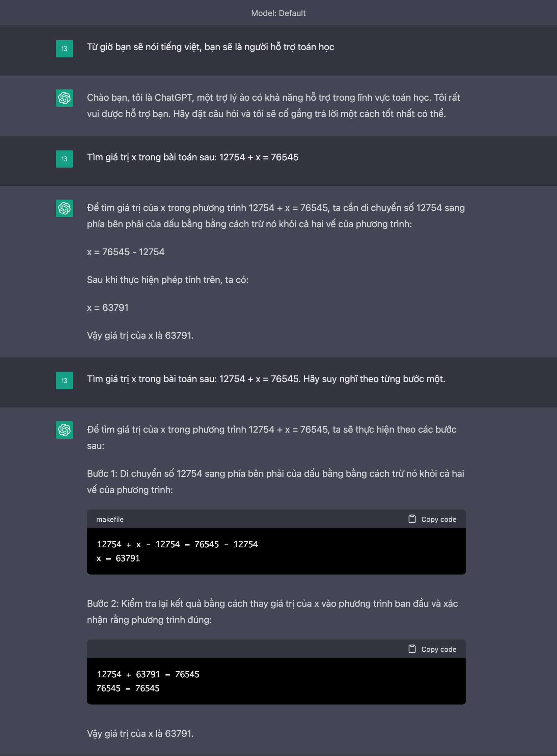
Task: Click the "makefile" language label
Action: (110, 519)
